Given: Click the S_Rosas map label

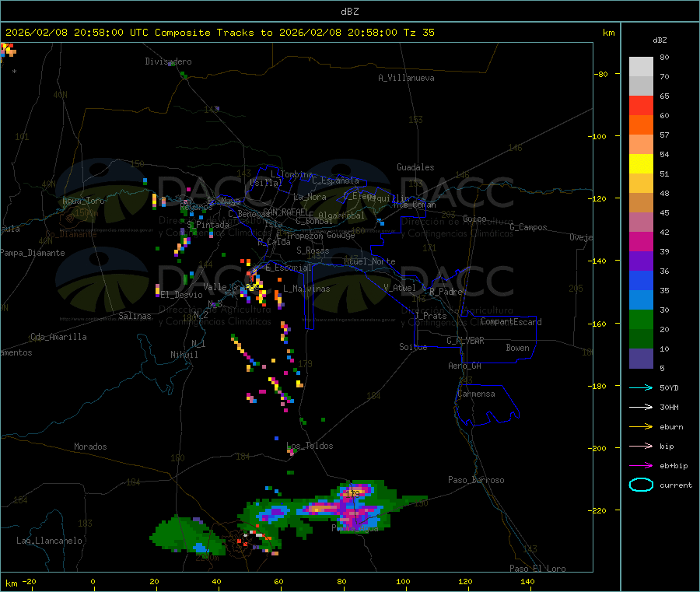Looking at the screenshot, I should pyautogui.click(x=313, y=250).
